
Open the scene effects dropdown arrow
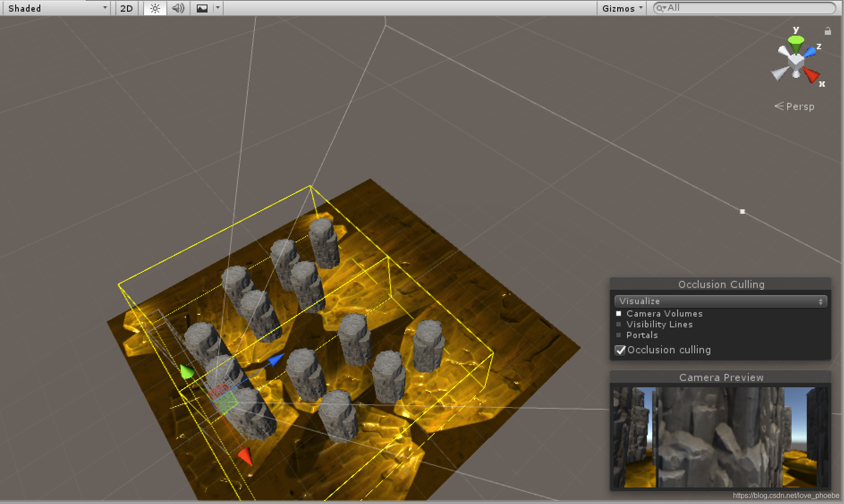218,8
